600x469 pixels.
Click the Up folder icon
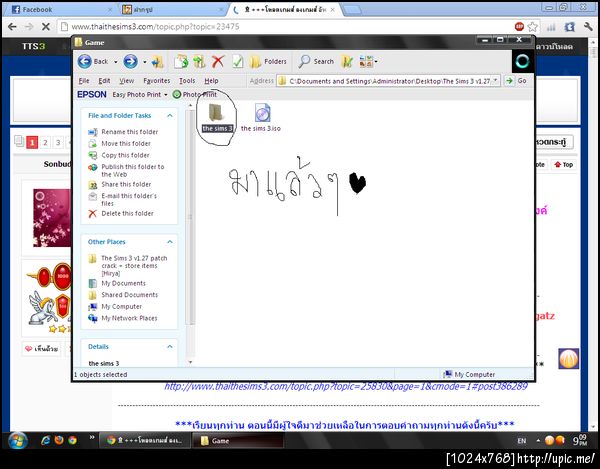pos(157,62)
